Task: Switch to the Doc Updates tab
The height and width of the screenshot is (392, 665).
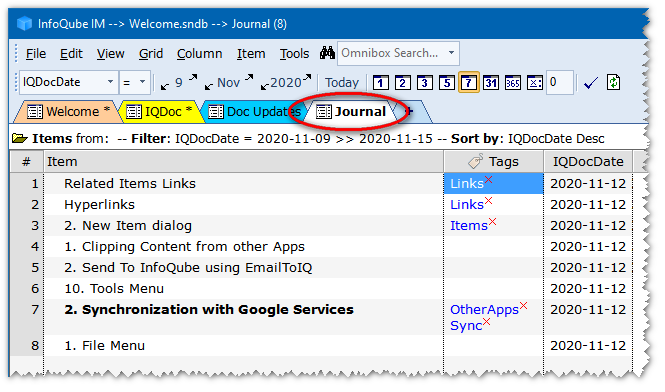Action: (x=254, y=112)
